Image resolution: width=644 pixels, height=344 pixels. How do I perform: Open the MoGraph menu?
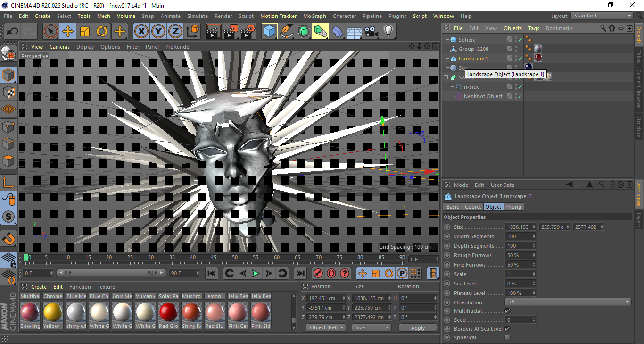314,16
